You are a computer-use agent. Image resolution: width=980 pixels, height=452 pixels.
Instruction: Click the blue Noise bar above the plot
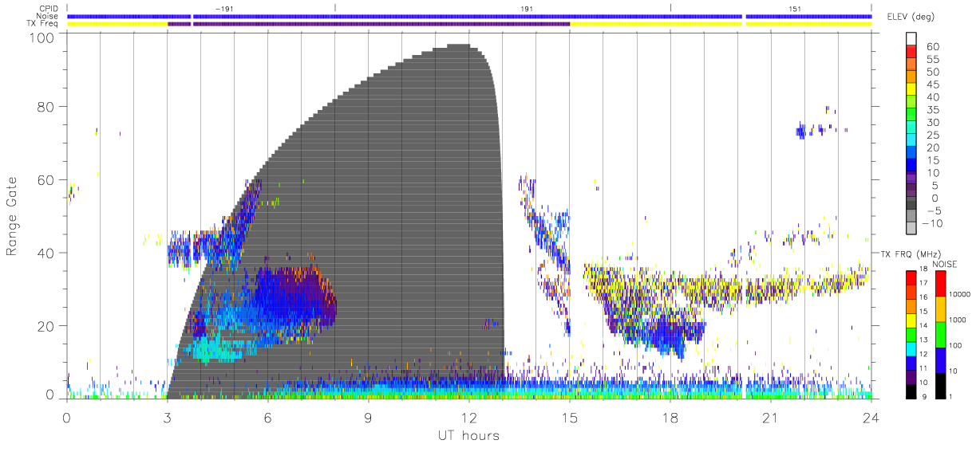point(469,16)
